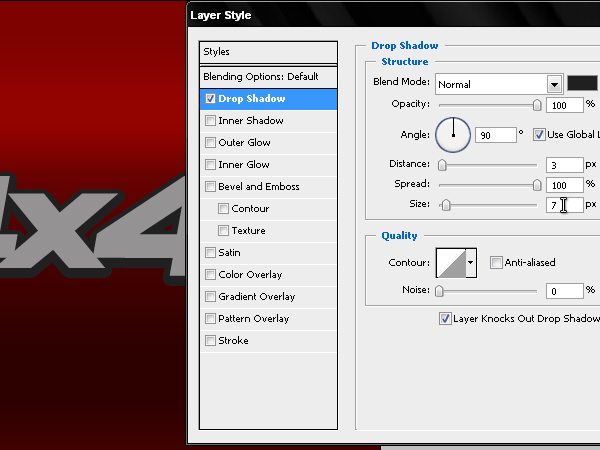The image size is (600, 450).
Task: Open the Blend Mode dropdown
Action: pos(499,84)
